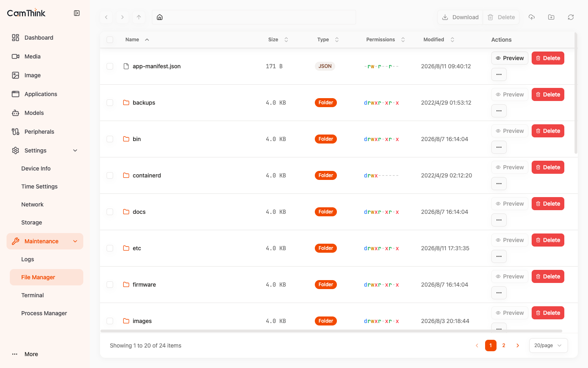Delete the firmware folder
The height and width of the screenshot is (368, 588).
point(548,276)
